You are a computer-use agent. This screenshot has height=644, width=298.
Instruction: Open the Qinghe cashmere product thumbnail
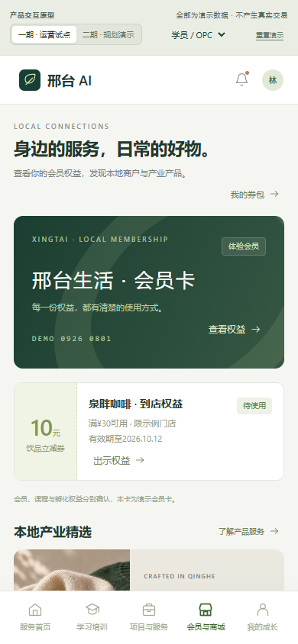(x=72, y=571)
